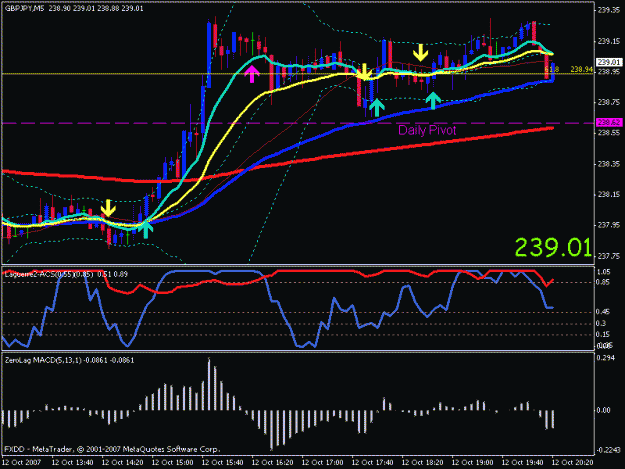Click the 1.05 Laguerre scale value
The width and height of the screenshot is (625, 469).
click(603, 271)
